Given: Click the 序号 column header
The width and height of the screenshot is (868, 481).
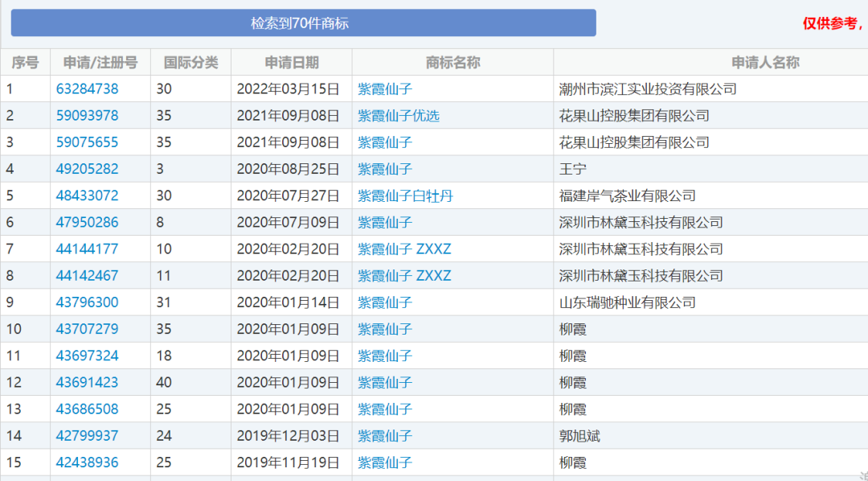Looking at the screenshot, I should coord(26,62).
